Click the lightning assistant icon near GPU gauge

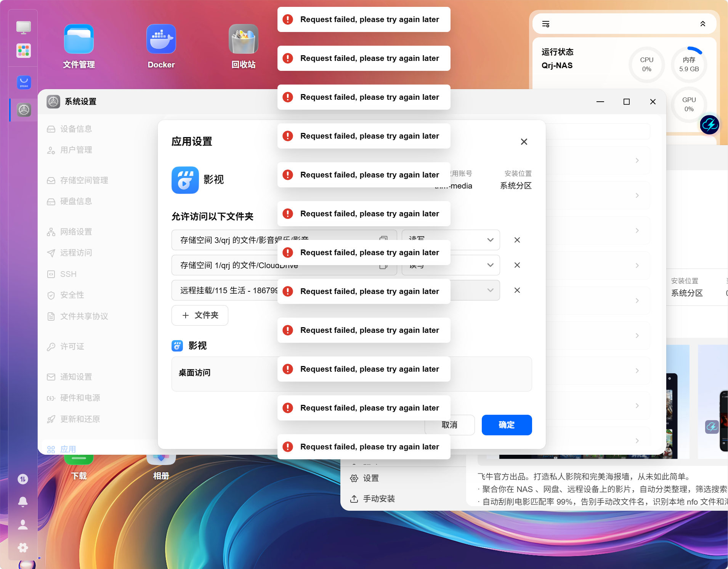(709, 124)
